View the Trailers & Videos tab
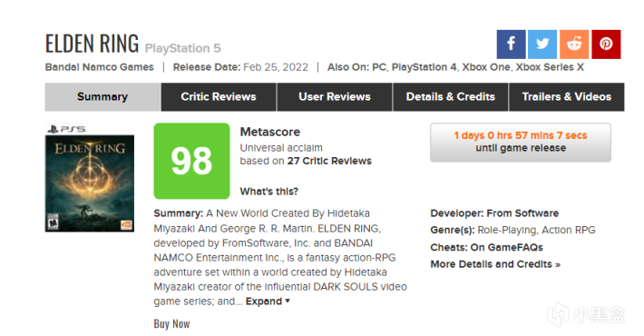The width and height of the screenshot is (644, 336). 567,97
